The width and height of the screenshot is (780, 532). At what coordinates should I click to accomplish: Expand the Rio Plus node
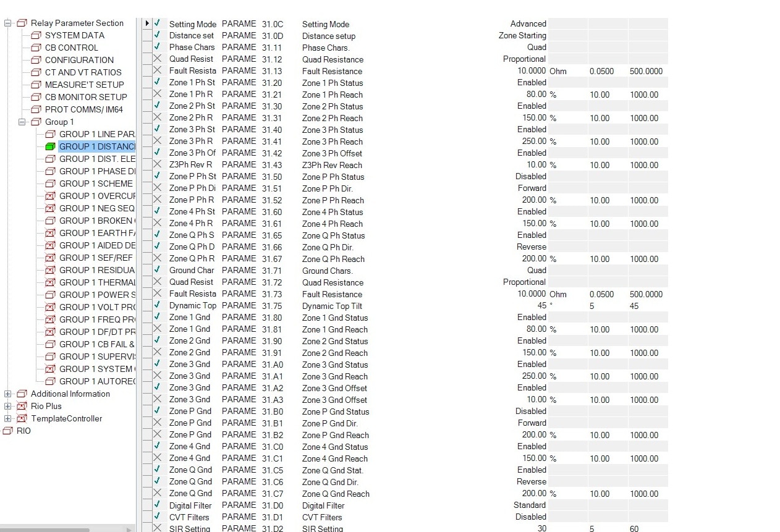[x=8, y=406]
